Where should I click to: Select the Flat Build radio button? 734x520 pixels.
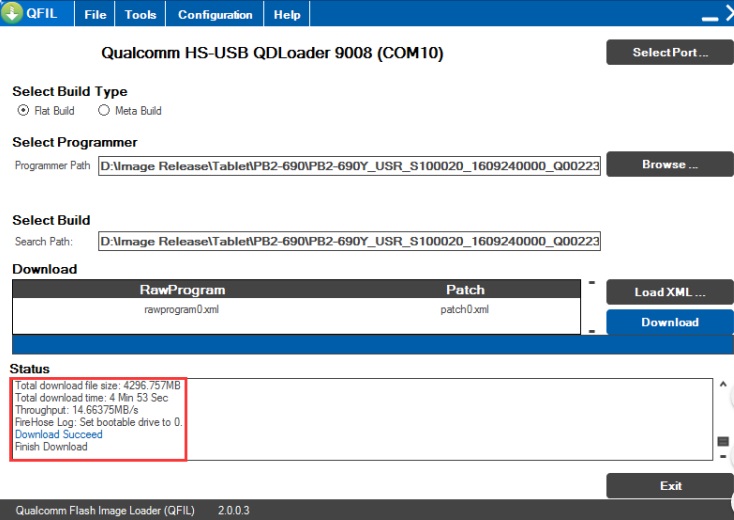(23, 110)
